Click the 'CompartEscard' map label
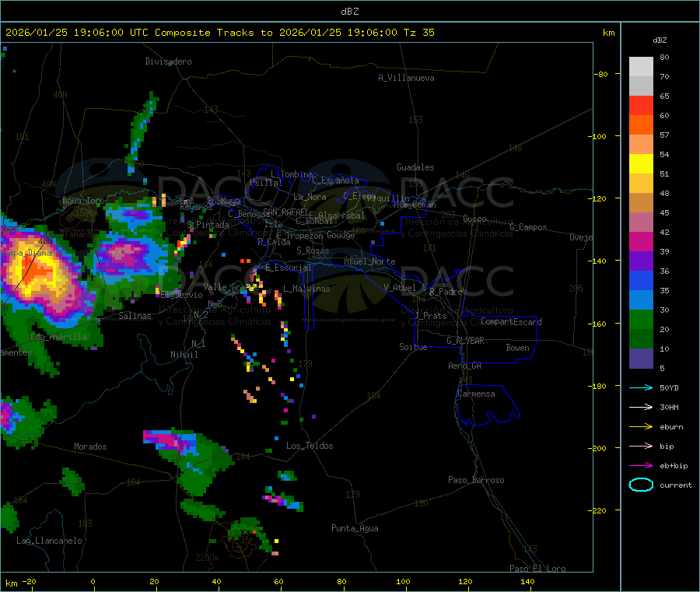Screen dimensions: 700x592 [x=511, y=322]
